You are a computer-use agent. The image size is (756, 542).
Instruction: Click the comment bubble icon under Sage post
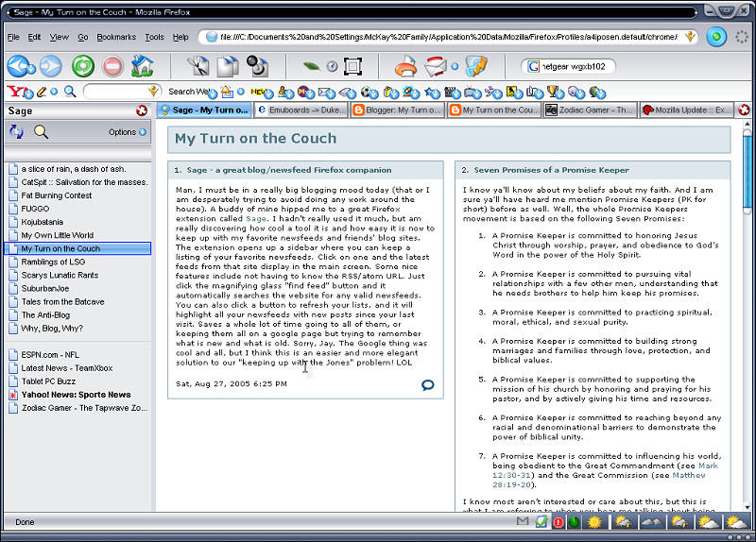[x=428, y=385]
